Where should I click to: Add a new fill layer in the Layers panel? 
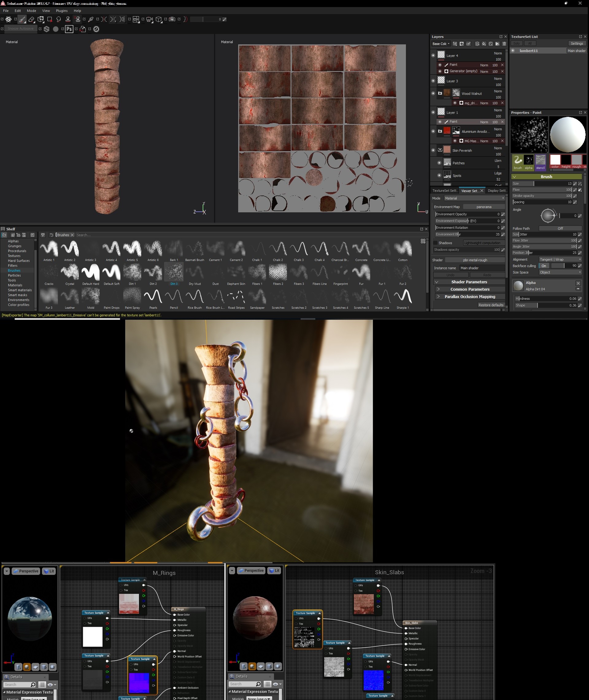point(485,44)
